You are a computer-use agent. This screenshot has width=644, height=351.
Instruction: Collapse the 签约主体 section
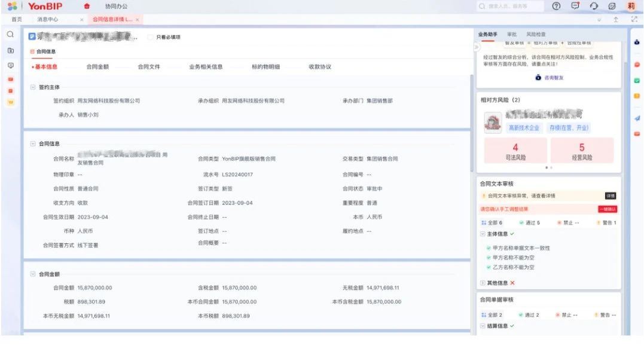tap(33, 87)
